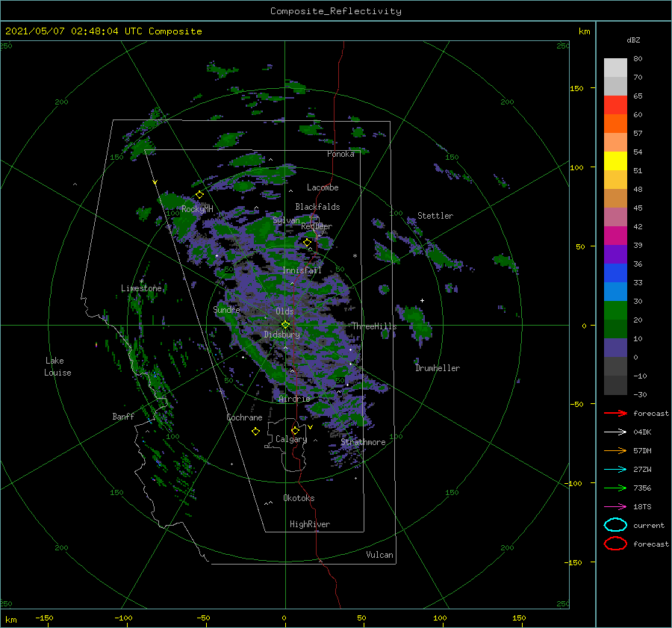Click the -150 label on the bottom km axis

(44, 618)
